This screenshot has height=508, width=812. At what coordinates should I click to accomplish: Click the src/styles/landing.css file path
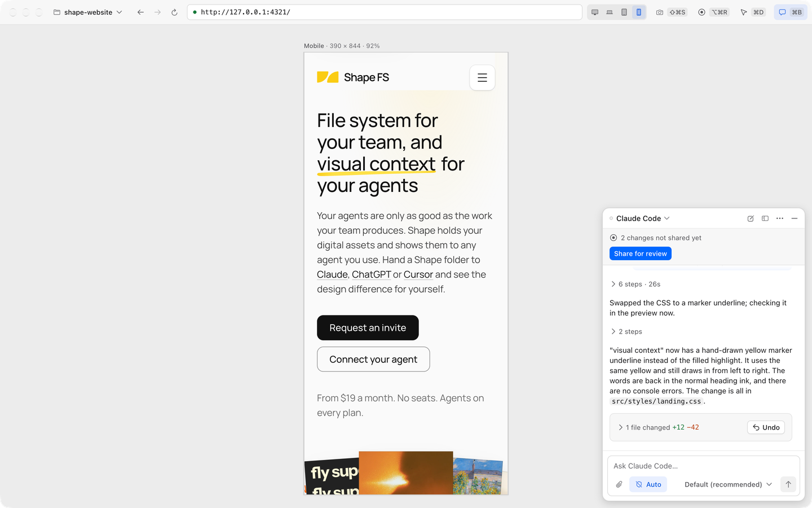click(x=656, y=401)
